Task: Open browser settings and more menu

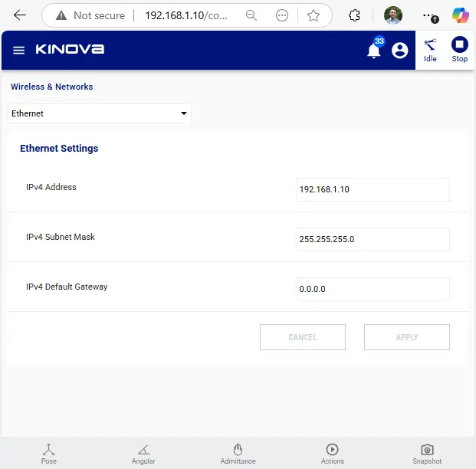Action: pos(429,16)
